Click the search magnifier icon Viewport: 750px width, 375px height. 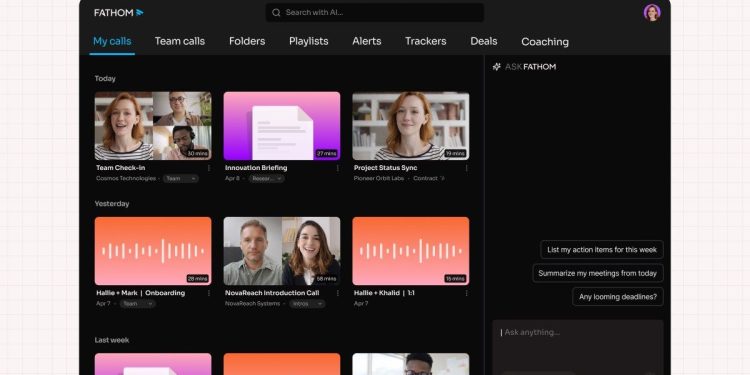(276, 13)
